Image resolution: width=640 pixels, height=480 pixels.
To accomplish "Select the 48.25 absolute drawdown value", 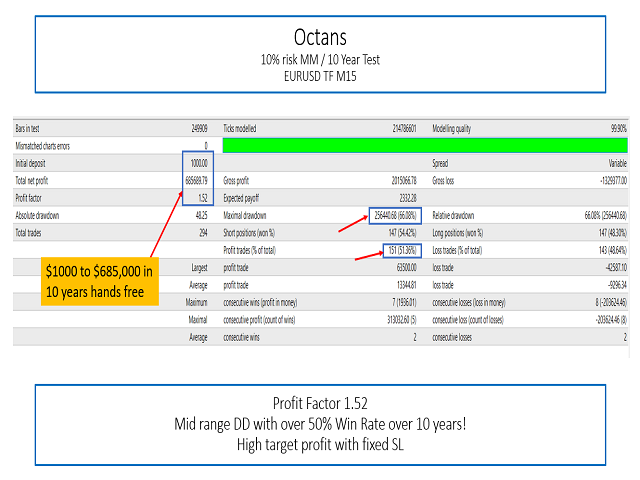I will point(201,215).
